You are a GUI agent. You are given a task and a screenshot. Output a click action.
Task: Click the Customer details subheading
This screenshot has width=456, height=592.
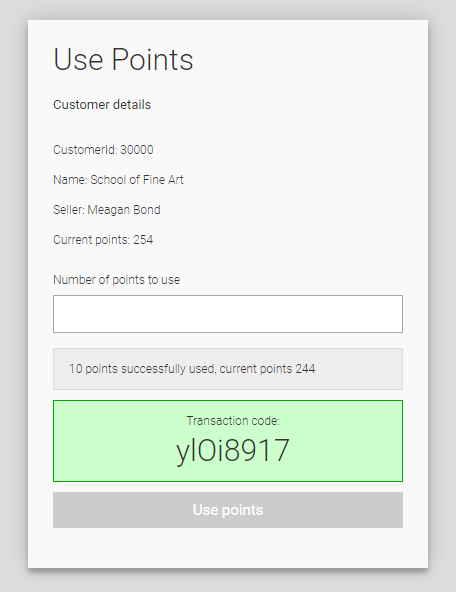click(102, 105)
